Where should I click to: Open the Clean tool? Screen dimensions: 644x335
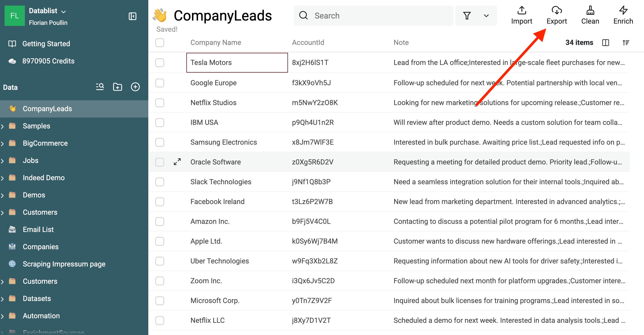tap(590, 15)
